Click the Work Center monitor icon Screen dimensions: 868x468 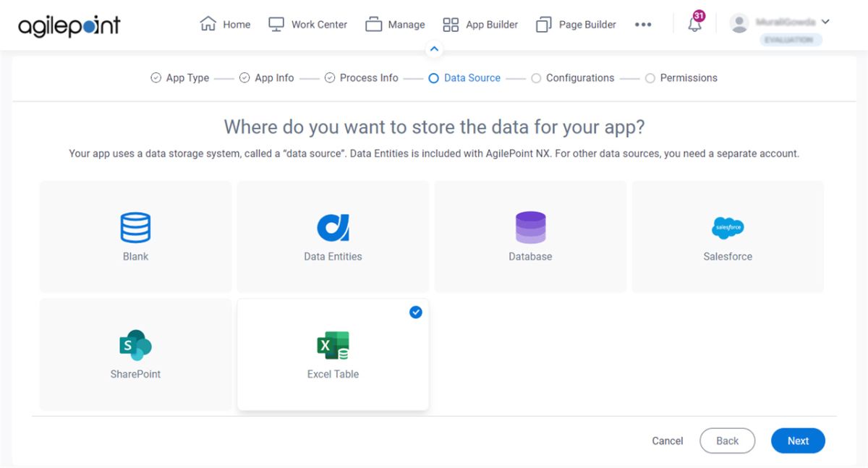tap(276, 24)
